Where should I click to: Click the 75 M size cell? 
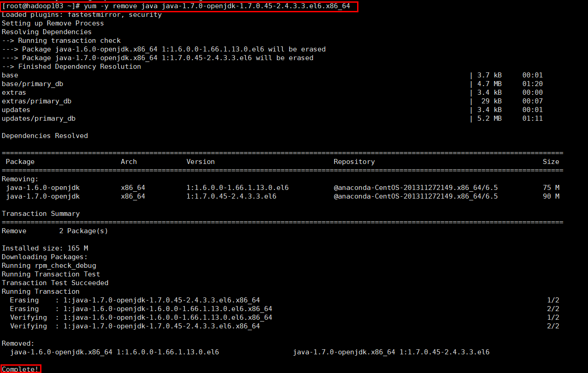pos(551,188)
